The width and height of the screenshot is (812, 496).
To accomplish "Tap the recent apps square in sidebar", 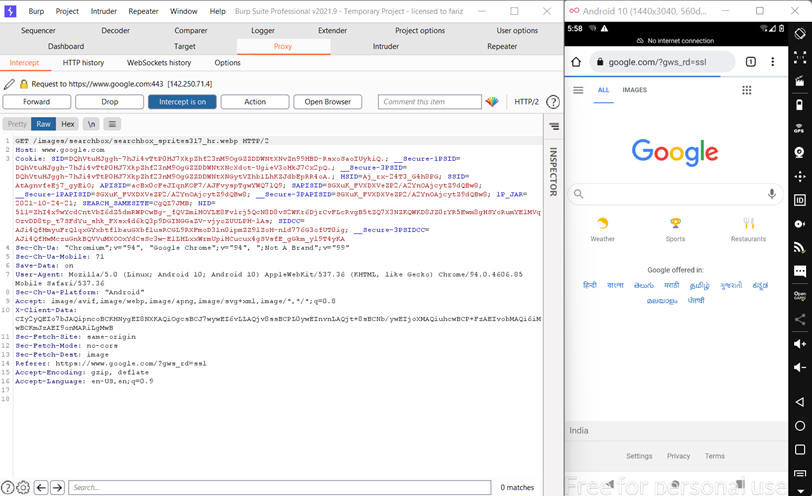I will click(x=800, y=449).
